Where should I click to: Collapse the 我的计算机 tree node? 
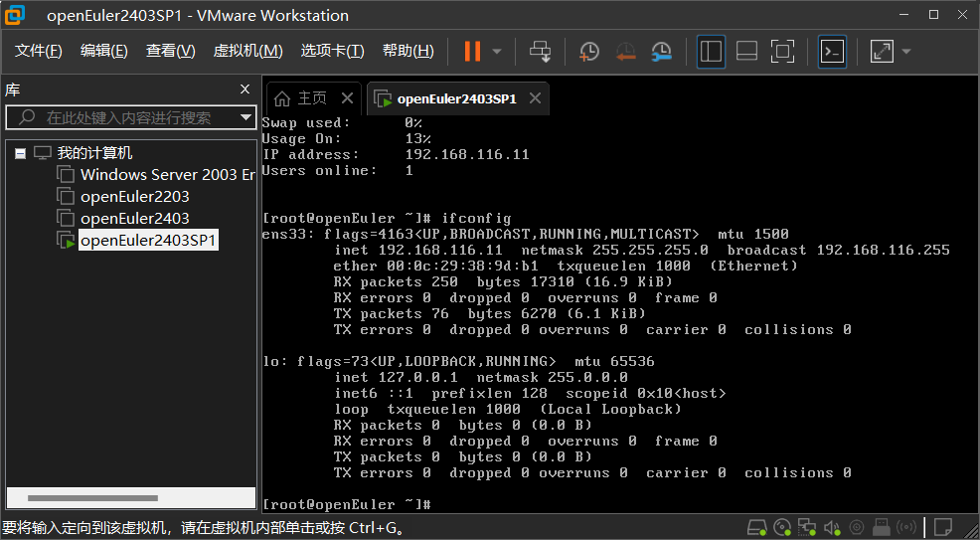[x=20, y=153]
